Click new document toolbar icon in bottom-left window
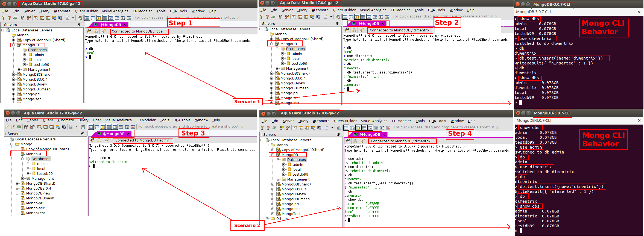Image resolution: width=644 pixels, height=236 pixels. [x=71, y=127]
